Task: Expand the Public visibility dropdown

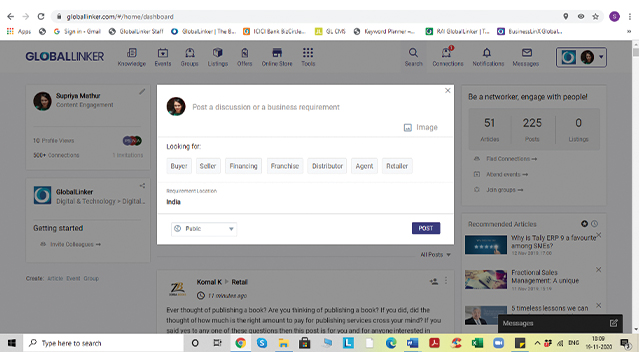Action: point(204,229)
